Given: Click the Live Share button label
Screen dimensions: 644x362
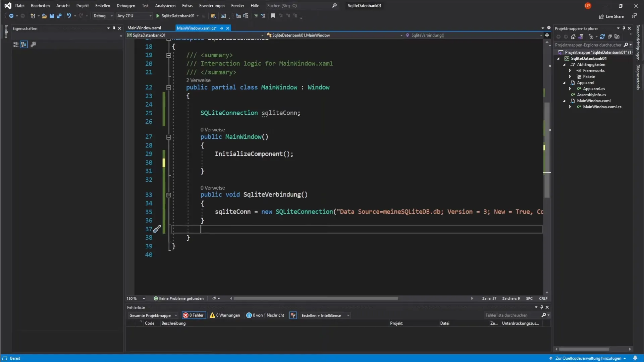Looking at the screenshot, I should 614,16.
